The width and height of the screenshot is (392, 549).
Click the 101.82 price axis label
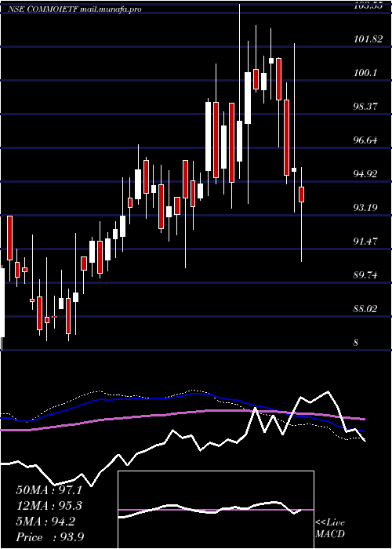point(368,39)
